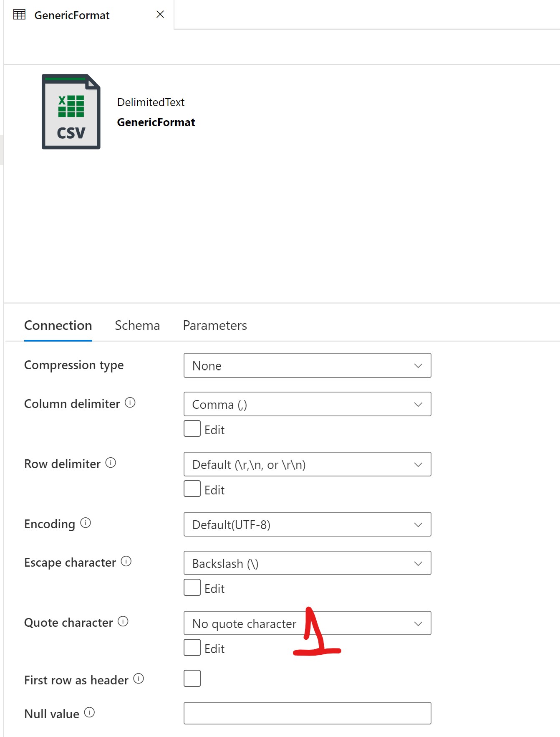560x737 pixels.
Task: Click the info icon next to Encoding
Action: [86, 523]
